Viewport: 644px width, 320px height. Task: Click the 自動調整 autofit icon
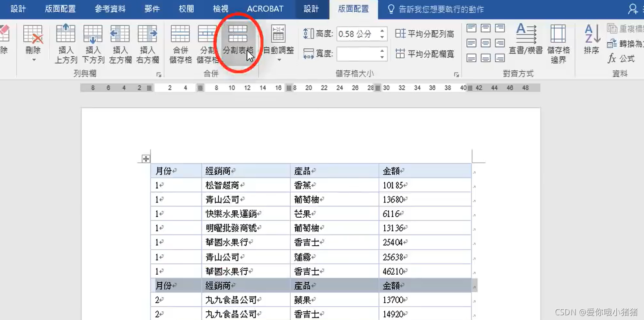click(278, 34)
